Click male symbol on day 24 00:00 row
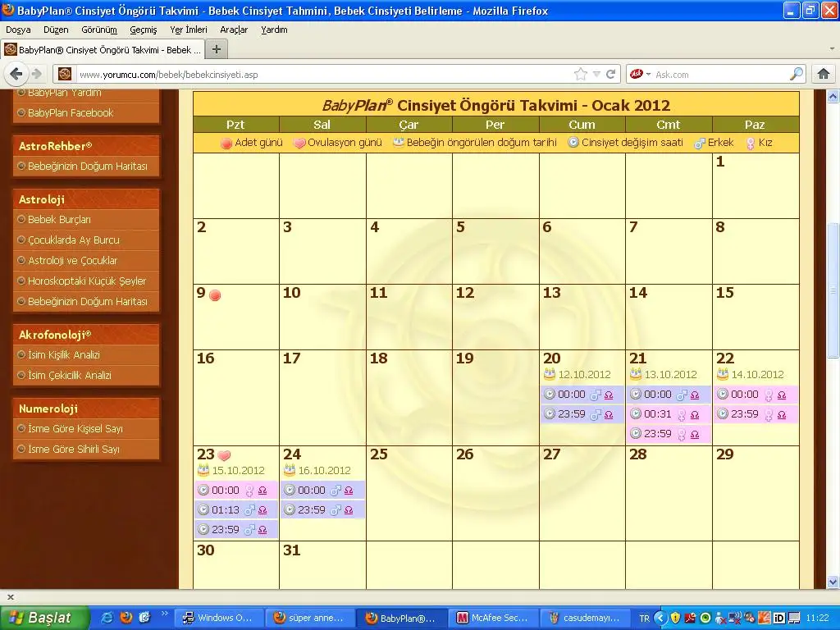 point(336,491)
